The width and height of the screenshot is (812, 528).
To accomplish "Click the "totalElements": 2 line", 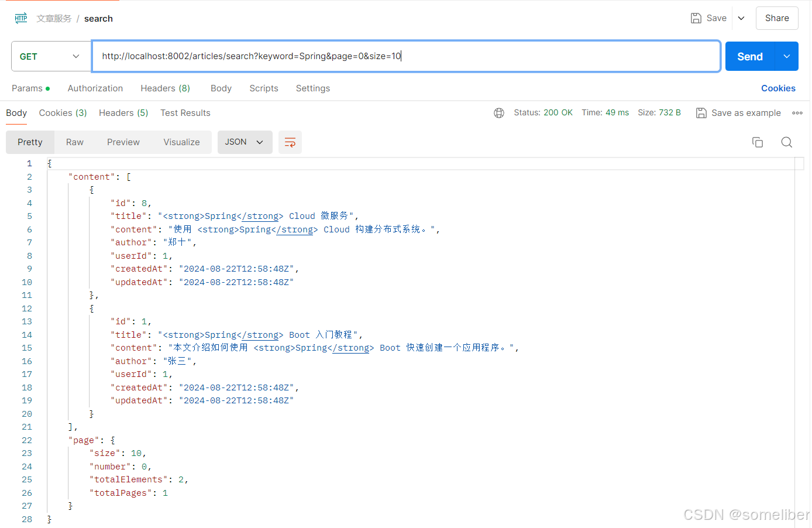I will click(139, 479).
